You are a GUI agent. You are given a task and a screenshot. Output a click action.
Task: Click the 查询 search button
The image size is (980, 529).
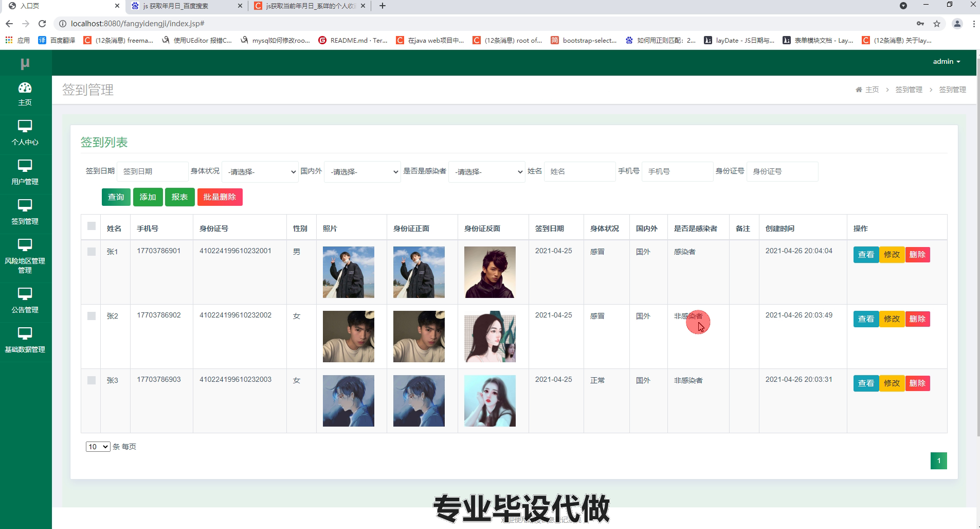pyautogui.click(x=116, y=197)
